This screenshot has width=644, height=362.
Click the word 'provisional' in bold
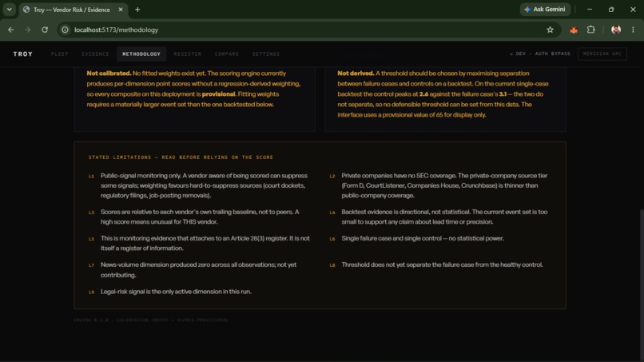[218, 94]
